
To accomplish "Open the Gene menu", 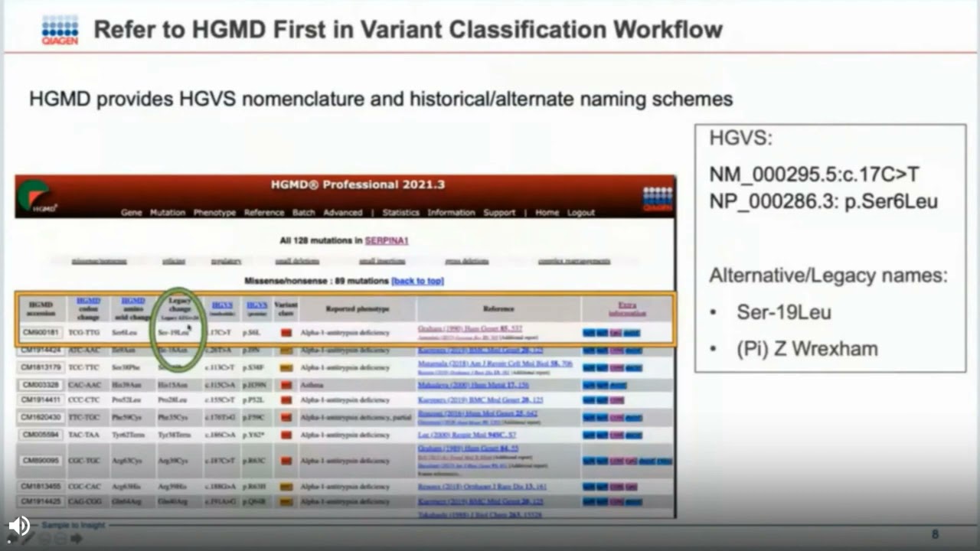I will pos(132,213).
